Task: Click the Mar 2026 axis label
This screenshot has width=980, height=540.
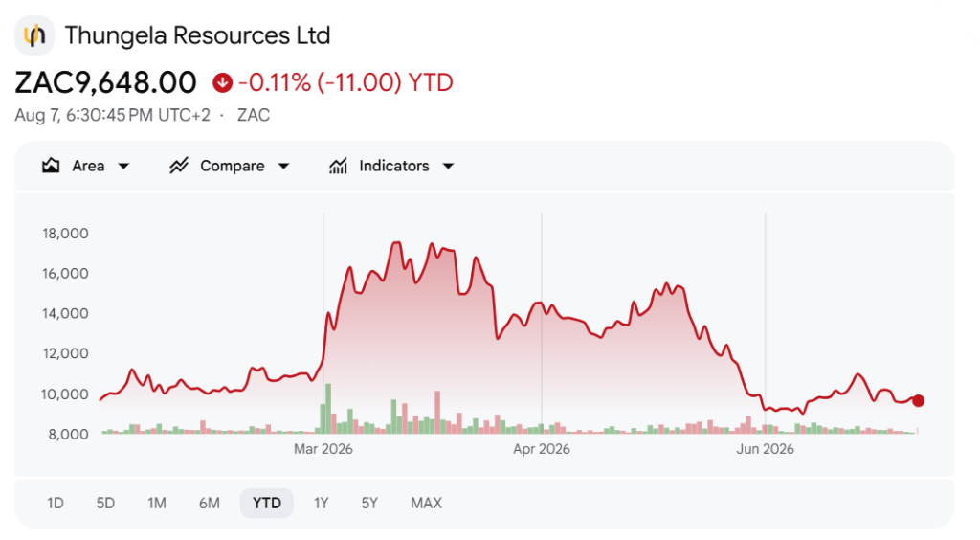Action: 323,449
